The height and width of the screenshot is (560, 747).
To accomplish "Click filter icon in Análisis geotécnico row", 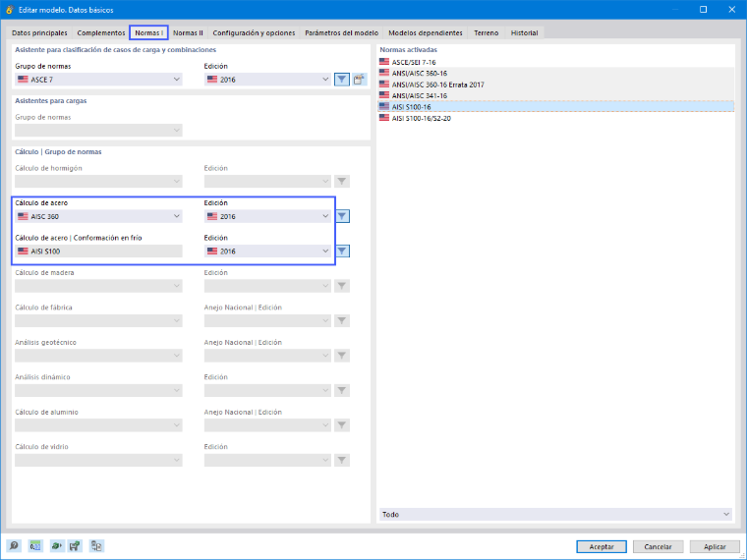I will 342,356.
